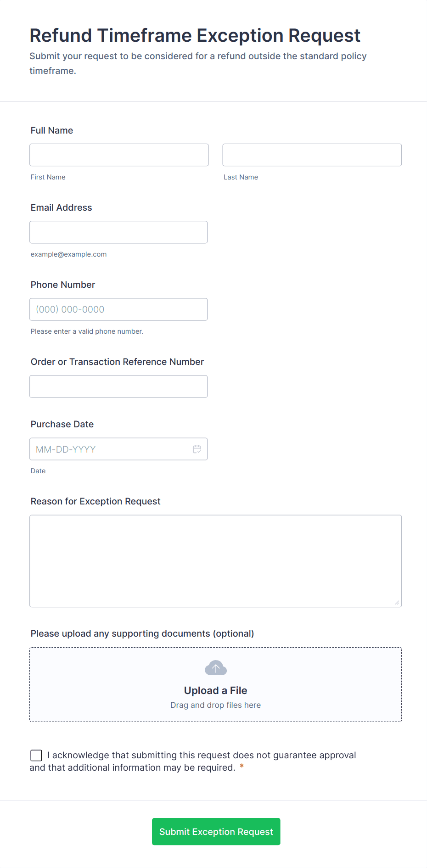
Task: Click the calendar icon in Purchase Date
Action: [x=197, y=449]
